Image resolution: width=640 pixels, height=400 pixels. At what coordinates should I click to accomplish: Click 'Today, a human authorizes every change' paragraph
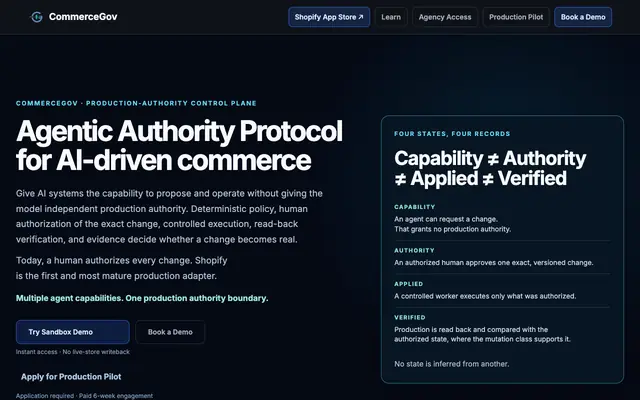tap(122, 268)
